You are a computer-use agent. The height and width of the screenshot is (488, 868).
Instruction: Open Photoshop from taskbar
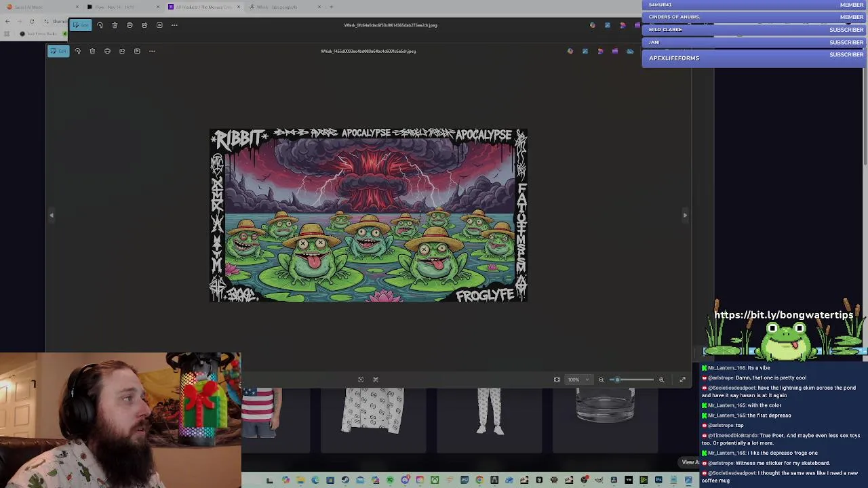click(658, 481)
